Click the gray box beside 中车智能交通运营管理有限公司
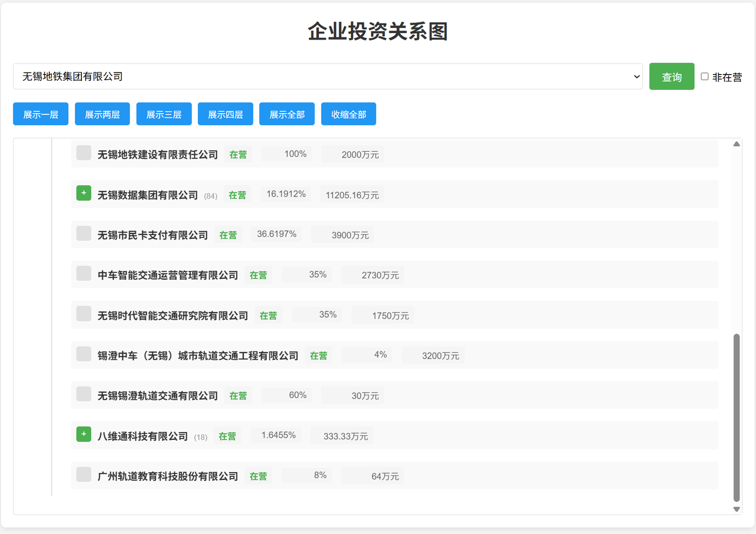 point(84,274)
